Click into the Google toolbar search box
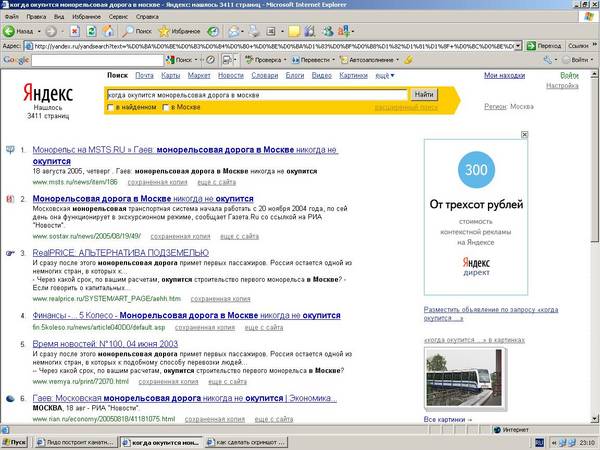 [98, 60]
